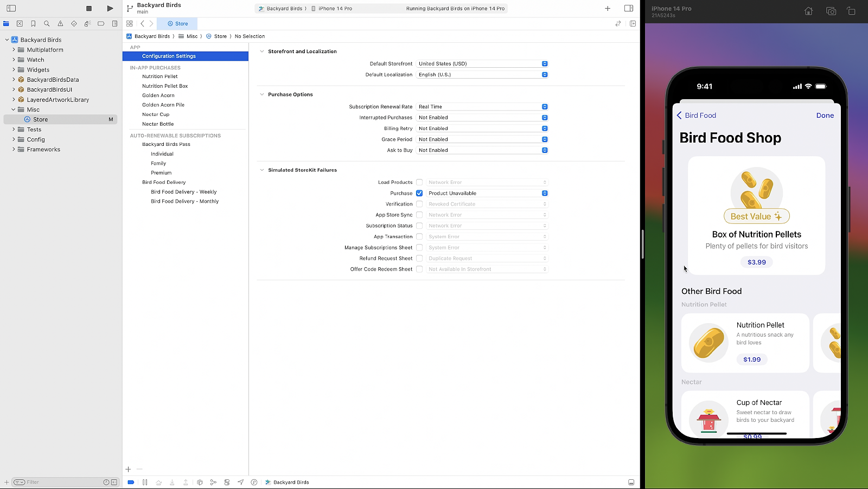Click the Run play button
The image size is (868, 489).
click(x=110, y=9)
